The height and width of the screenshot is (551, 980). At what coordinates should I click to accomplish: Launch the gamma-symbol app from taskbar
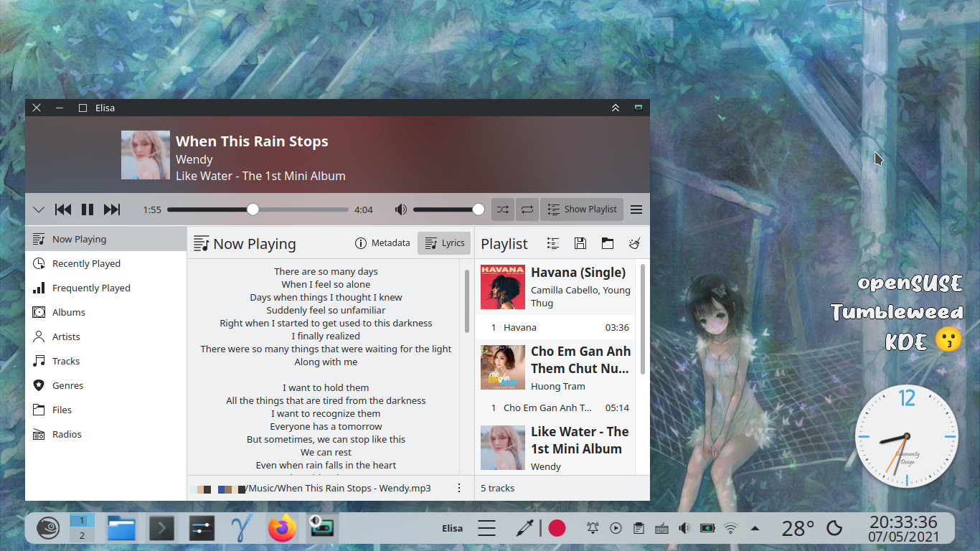[241, 529]
